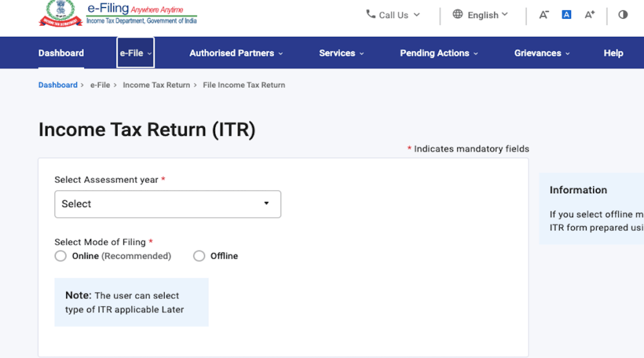The width and height of the screenshot is (644, 358).
Task: Click the globe language icon
Action: click(458, 14)
